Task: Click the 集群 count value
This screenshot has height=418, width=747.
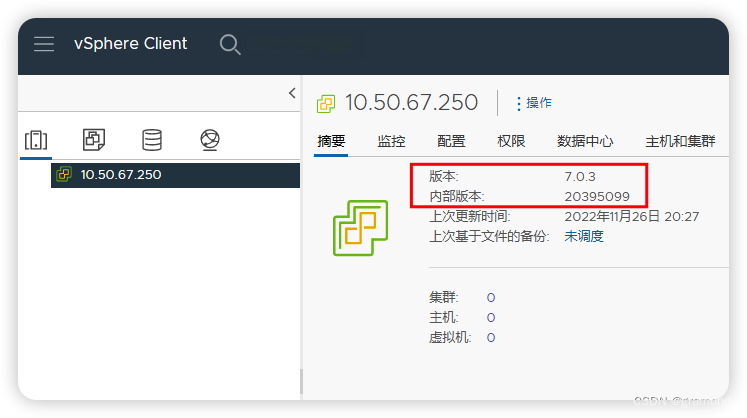Action: pyautogui.click(x=491, y=298)
